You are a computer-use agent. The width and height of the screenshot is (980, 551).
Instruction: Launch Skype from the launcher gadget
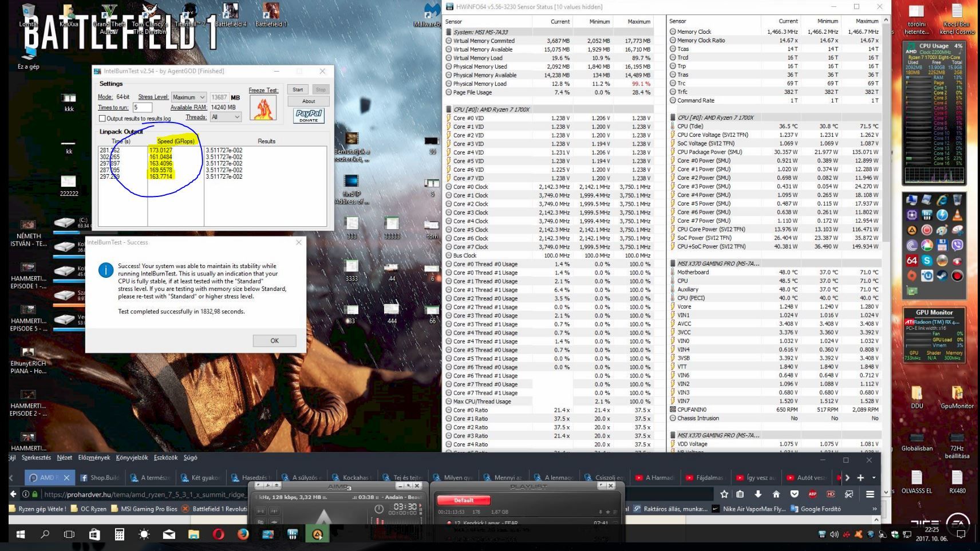tap(927, 260)
